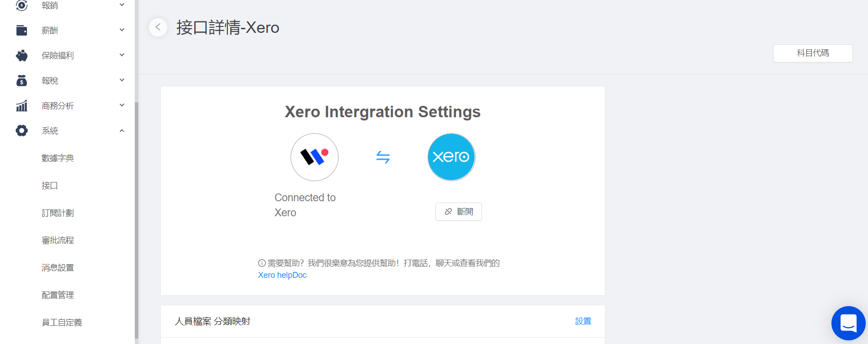Click the 商務分析 bar chart icon
The image size is (868, 344).
coord(21,106)
